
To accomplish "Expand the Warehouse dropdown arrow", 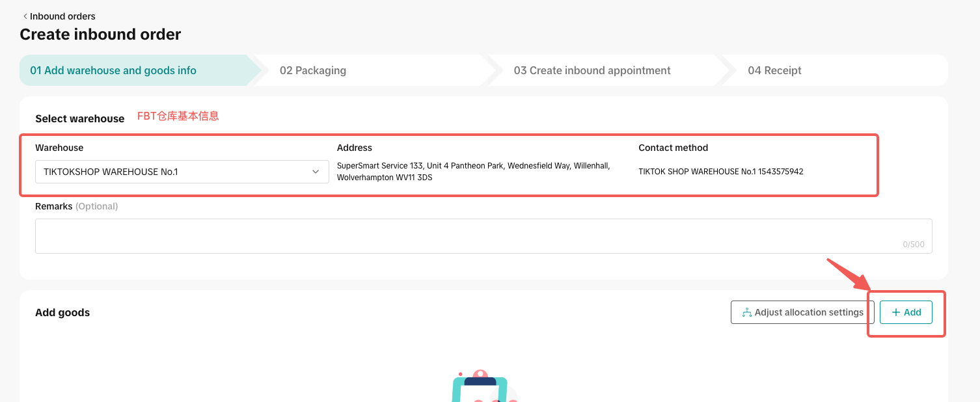I will click(316, 172).
